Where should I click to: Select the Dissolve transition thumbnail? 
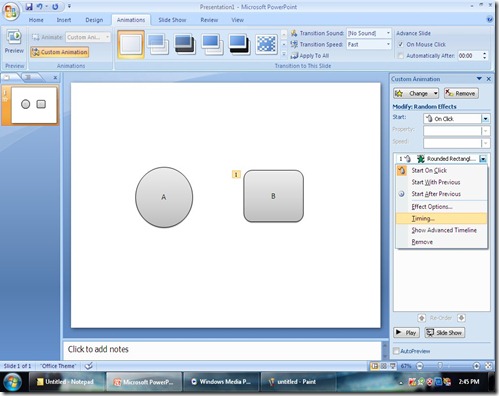point(267,44)
